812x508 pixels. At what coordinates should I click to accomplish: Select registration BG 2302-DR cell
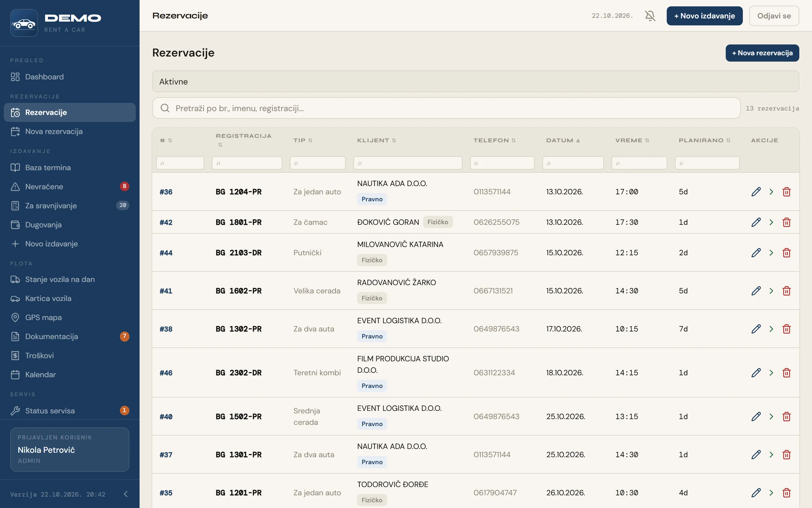239,373
